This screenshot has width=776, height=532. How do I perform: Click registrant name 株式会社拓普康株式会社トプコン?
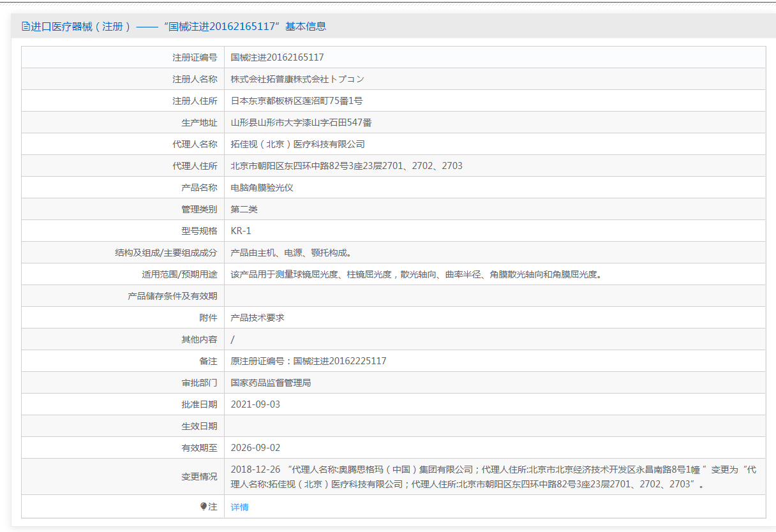pos(297,79)
